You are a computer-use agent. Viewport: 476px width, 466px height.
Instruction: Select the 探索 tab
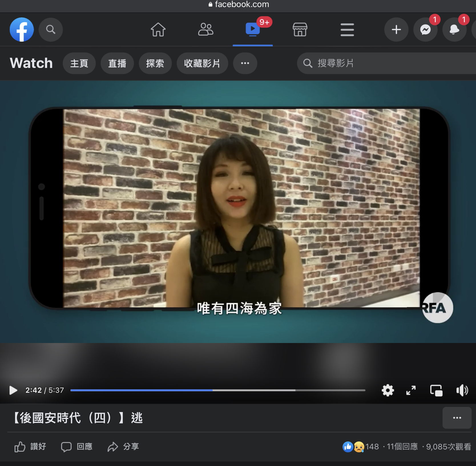coord(155,63)
